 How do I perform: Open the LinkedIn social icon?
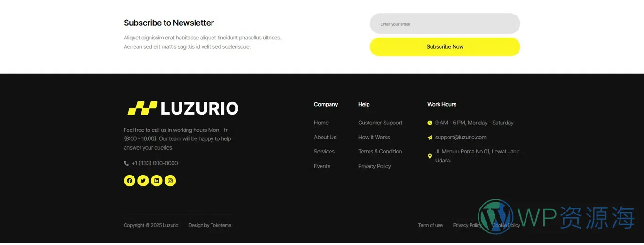(x=157, y=181)
